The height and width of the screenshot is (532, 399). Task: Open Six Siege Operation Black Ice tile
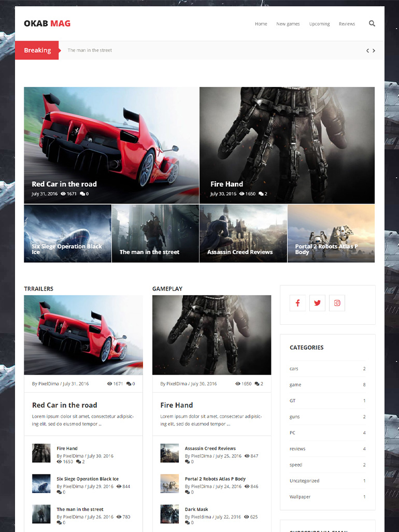67,234
